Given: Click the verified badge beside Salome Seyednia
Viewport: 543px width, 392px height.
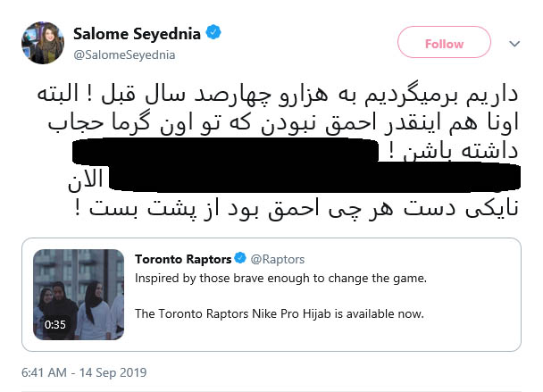Looking at the screenshot, I should coord(214,33).
